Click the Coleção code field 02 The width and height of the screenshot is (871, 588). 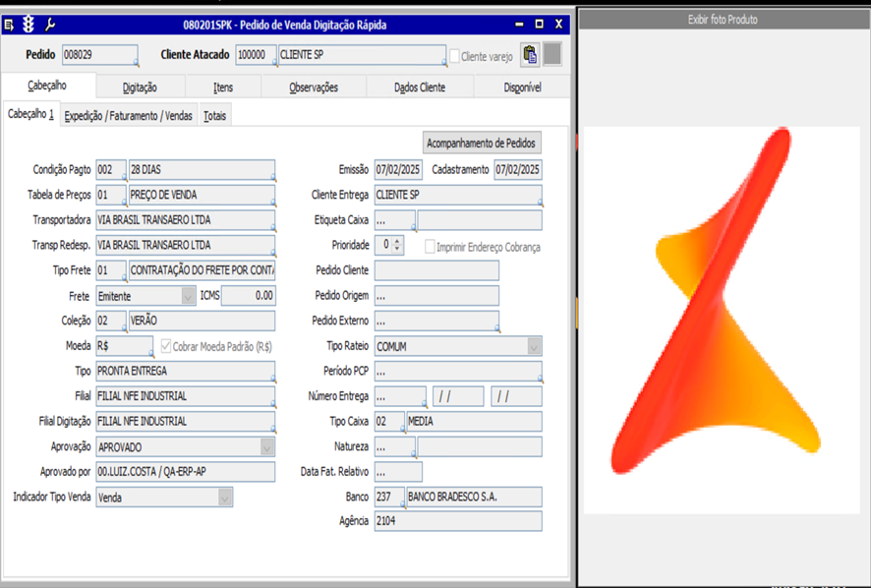pos(110,321)
